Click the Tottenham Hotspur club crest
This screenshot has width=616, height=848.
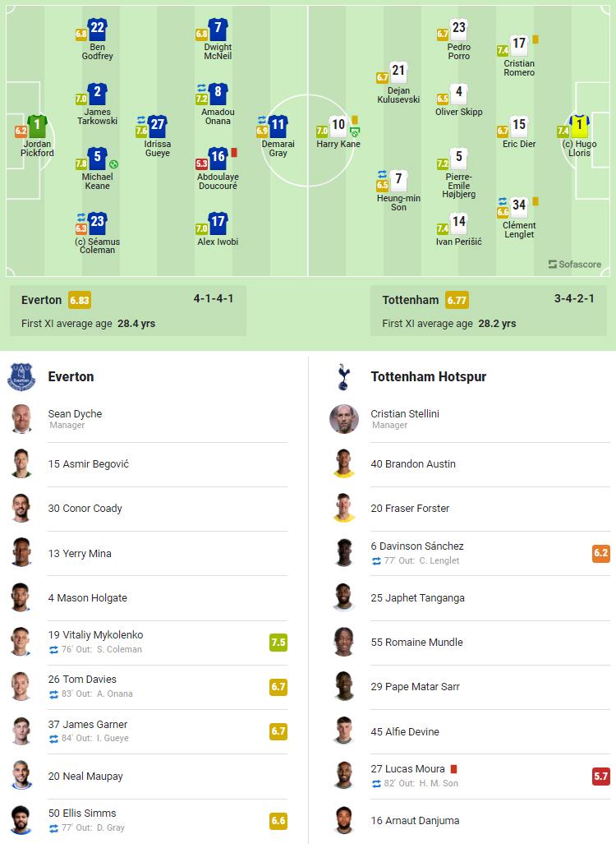(343, 377)
